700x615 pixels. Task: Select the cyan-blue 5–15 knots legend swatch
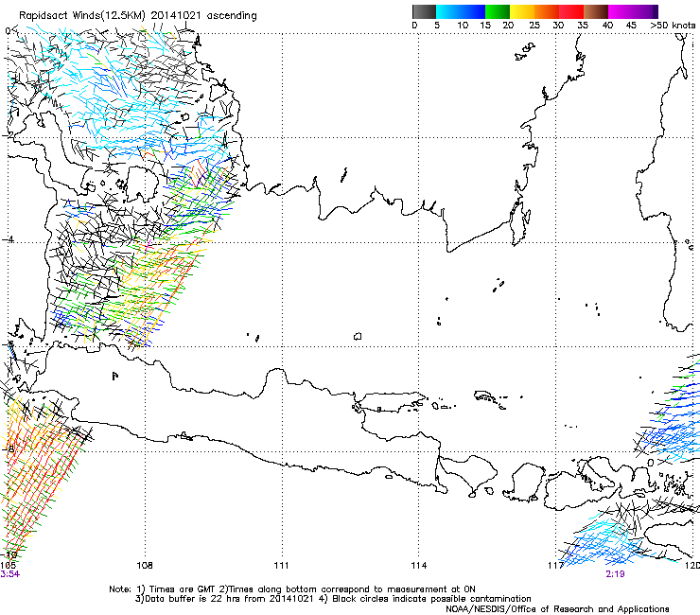click(x=461, y=11)
